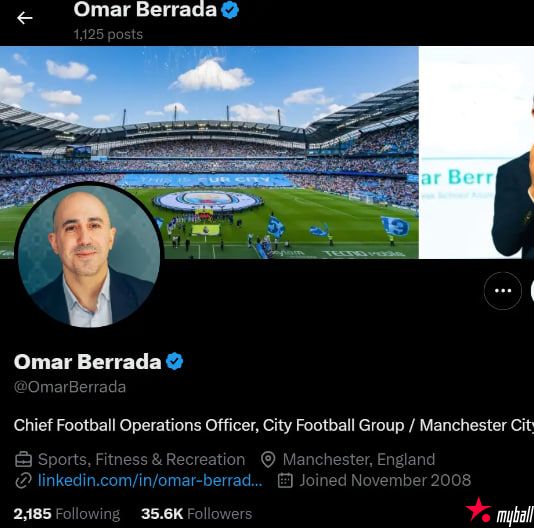Click the @OmarBerrada handle text
The width and height of the screenshot is (534, 528).
70,387
